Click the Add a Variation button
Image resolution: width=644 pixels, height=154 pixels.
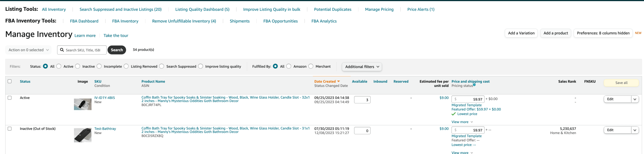point(521,33)
